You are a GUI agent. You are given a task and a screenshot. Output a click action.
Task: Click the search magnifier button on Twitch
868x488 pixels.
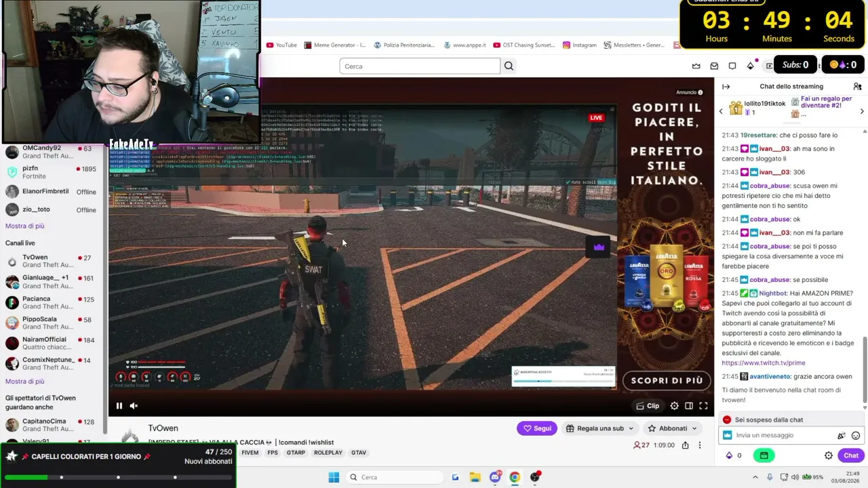[509, 66]
